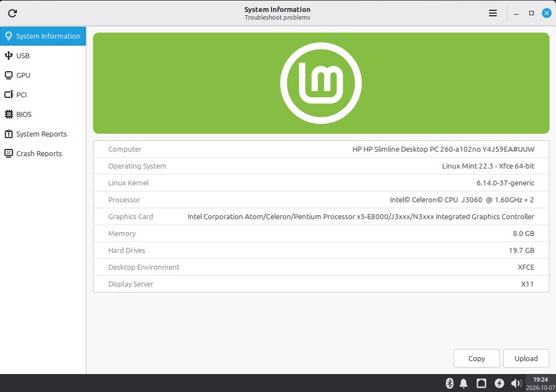Select the memory value '8.0 GB'
Screen dimensions: 556x392
point(524,233)
